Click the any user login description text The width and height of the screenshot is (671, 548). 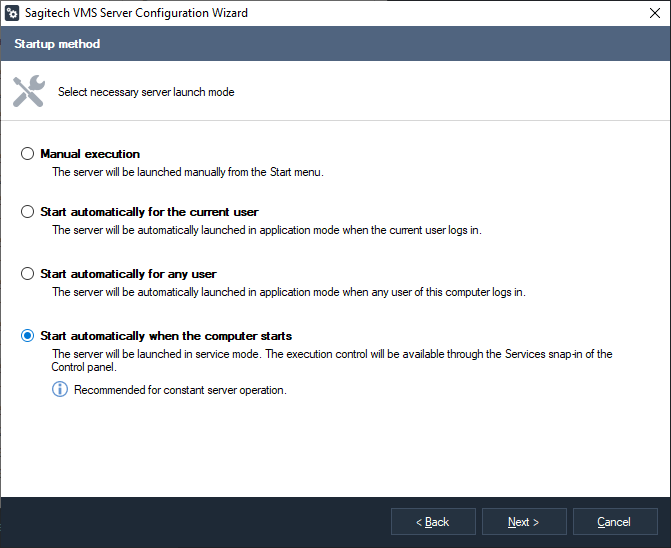coord(288,292)
